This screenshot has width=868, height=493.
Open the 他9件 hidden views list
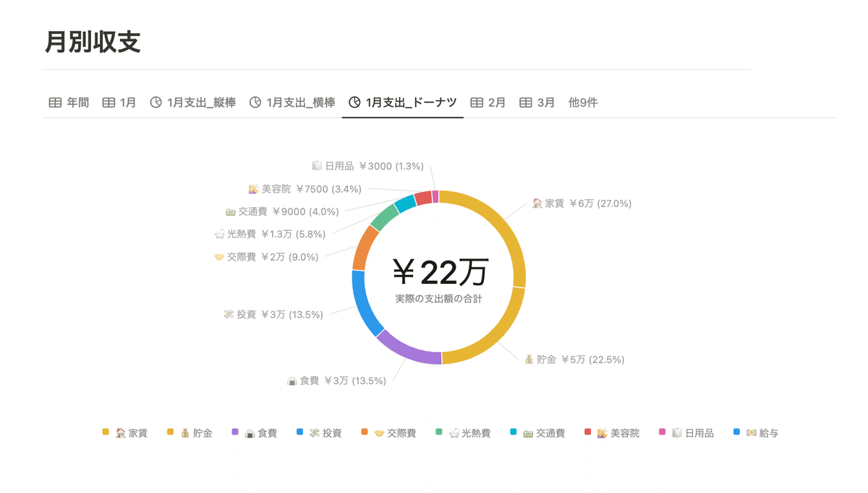583,103
